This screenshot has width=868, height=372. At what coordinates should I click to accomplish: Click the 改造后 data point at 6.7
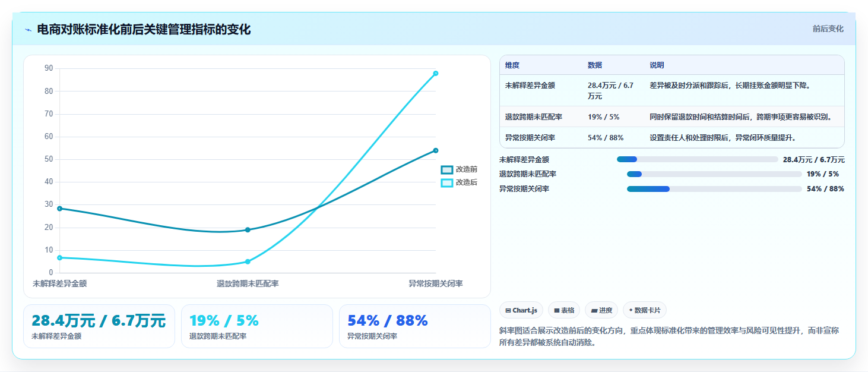[x=59, y=258]
